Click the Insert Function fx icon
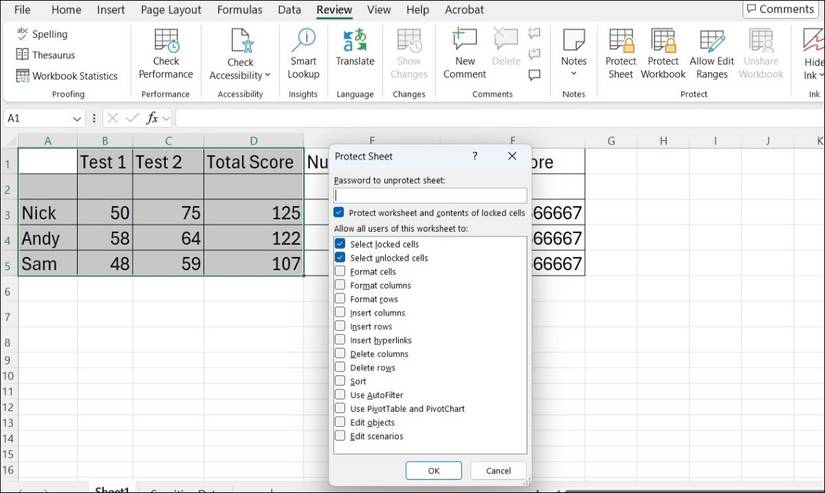This screenshot has height=493, width=825. 152,118
